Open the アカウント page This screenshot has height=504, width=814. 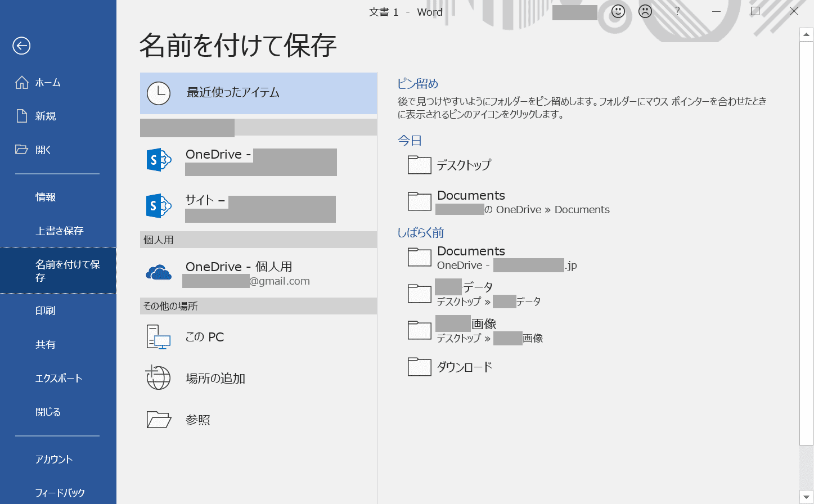[x=58, y=459]
